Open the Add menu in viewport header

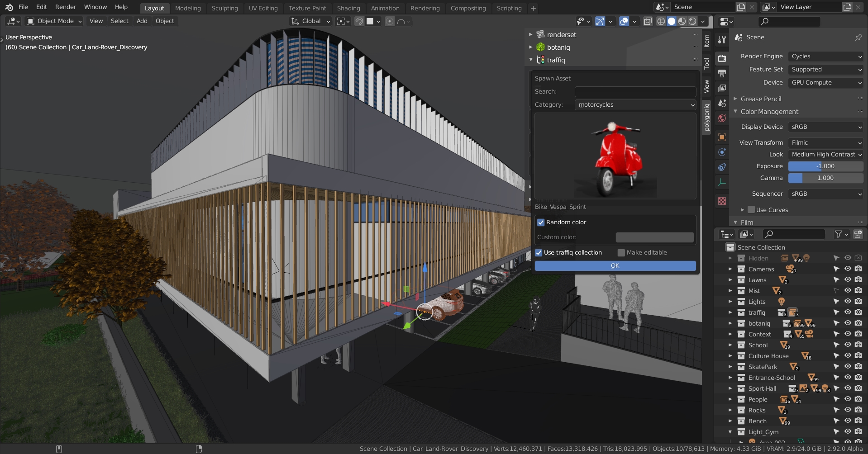tap(142, 21)
